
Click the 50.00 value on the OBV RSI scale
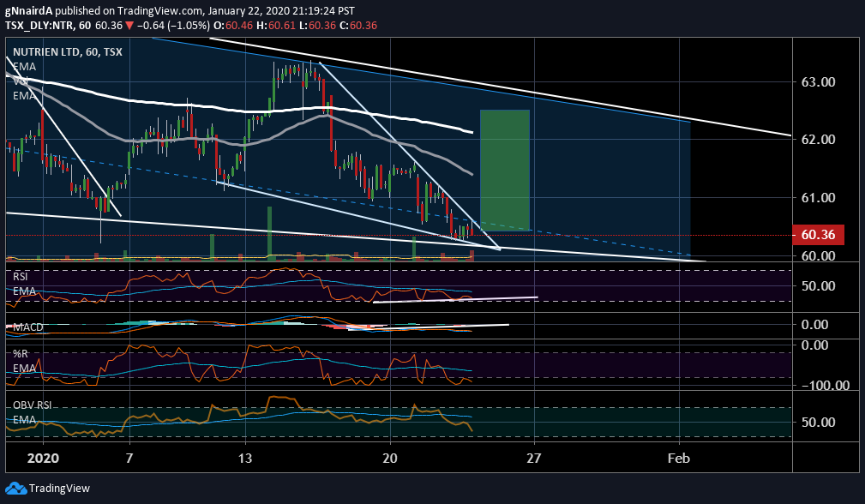[x=818, y=422]
